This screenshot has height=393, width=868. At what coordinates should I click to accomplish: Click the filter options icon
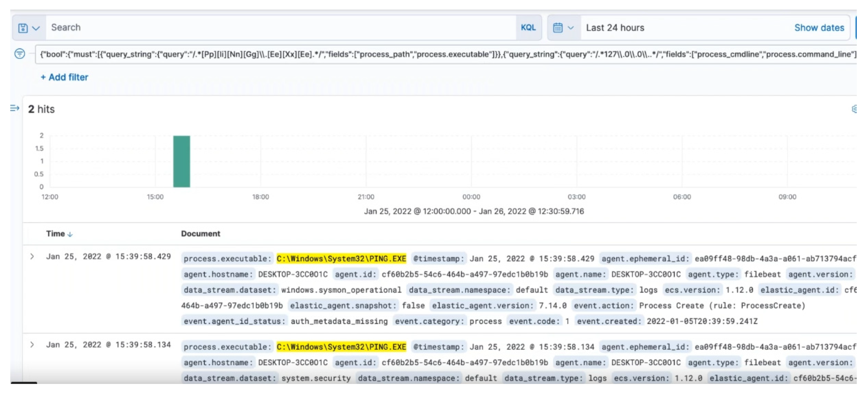(20, 53)
